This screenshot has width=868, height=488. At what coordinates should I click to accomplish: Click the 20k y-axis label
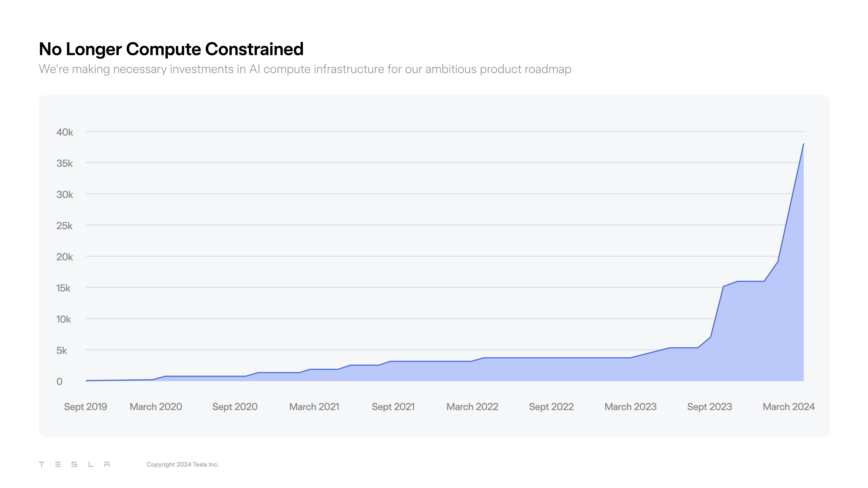pyautogui.click(x=65, y=257)
